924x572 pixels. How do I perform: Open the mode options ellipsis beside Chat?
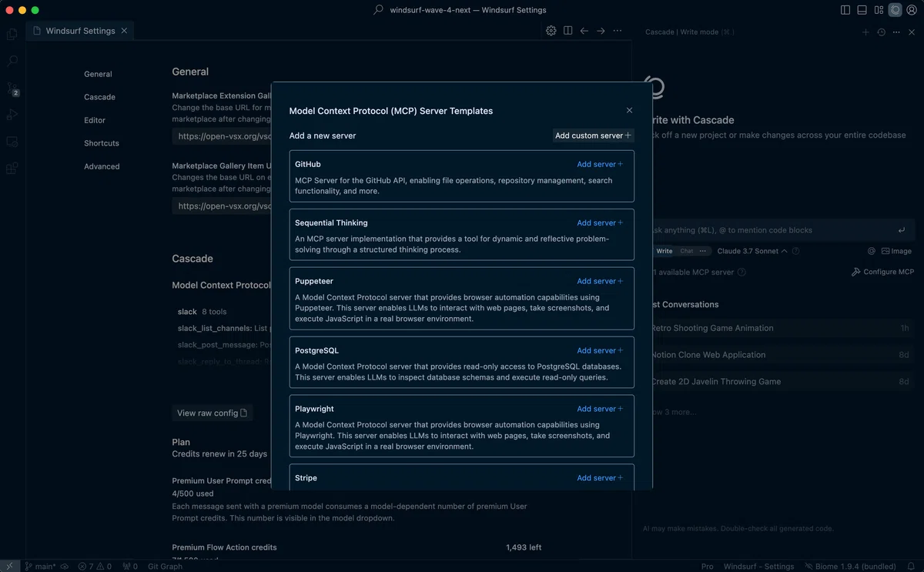pos(702,251)
